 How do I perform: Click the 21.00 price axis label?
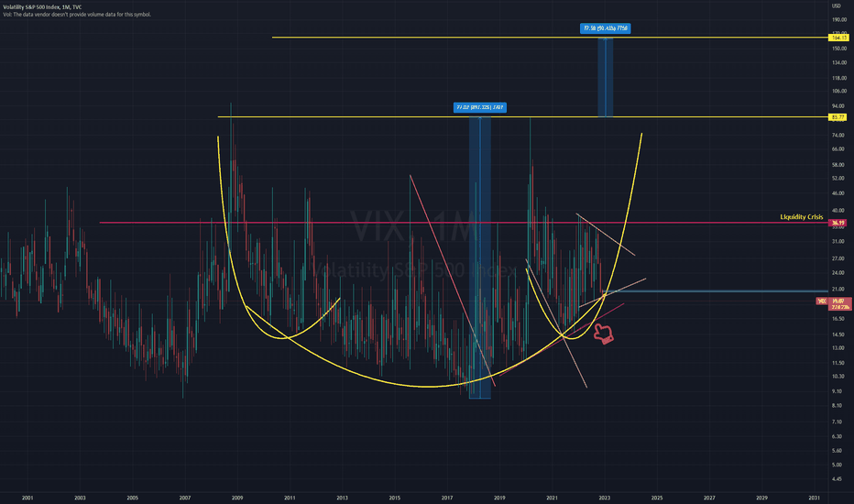tap(838, 290)
